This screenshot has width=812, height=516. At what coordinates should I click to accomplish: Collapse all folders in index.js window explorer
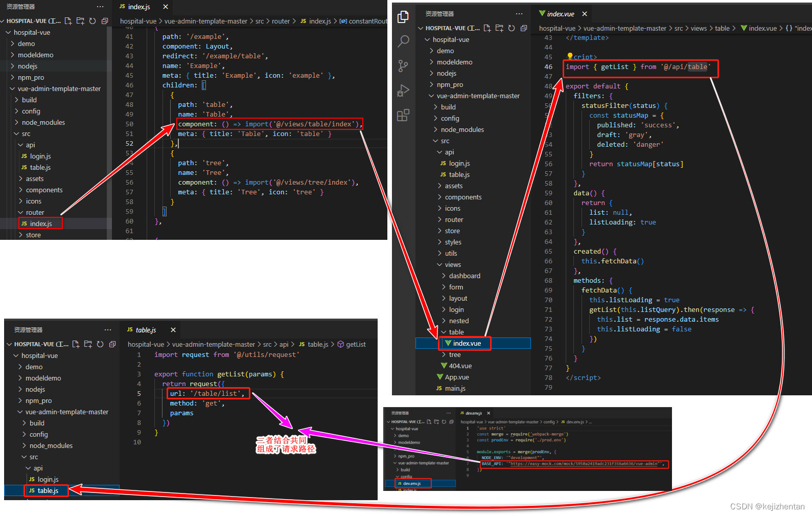(105, 21)
